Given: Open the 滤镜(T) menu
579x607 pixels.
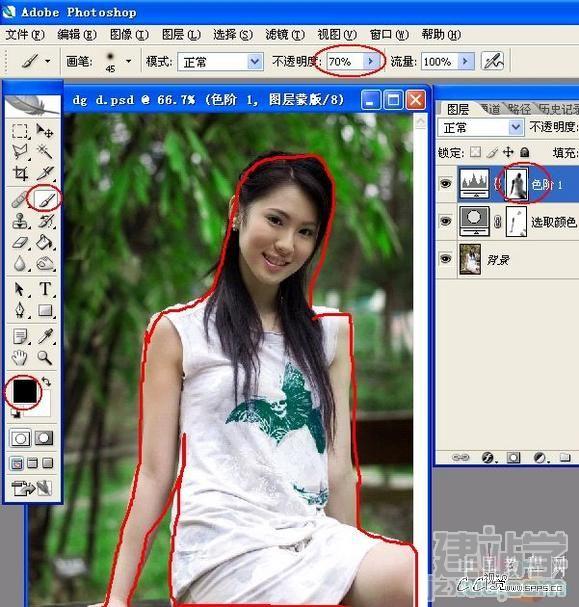Looking at the screenshot, I should tap(285, 35).
